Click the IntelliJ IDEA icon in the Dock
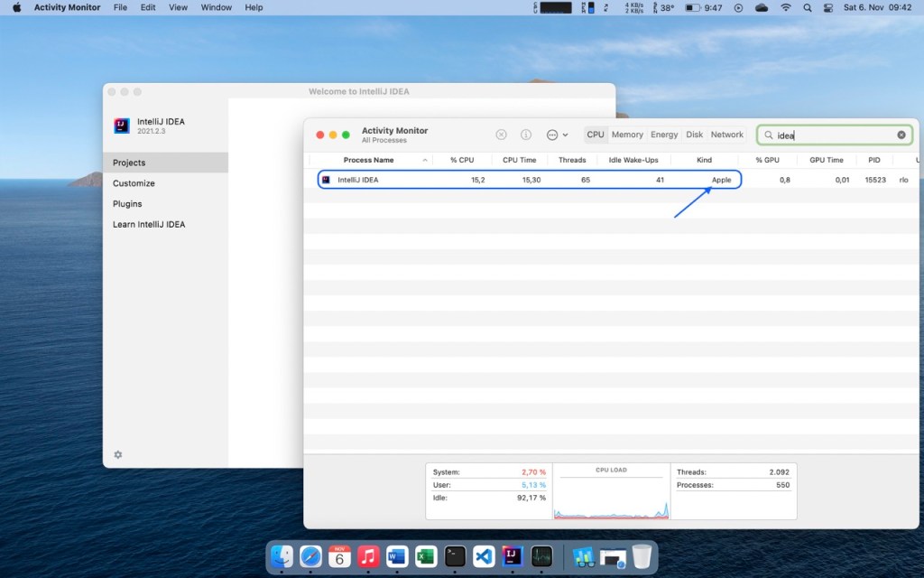Image resolution: width=924 pixels, height=578 pixels. point(513,556)
